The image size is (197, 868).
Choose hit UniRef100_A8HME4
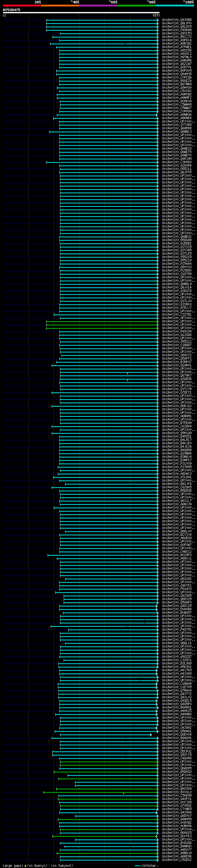pyautogui.click(x=177, y=118)
